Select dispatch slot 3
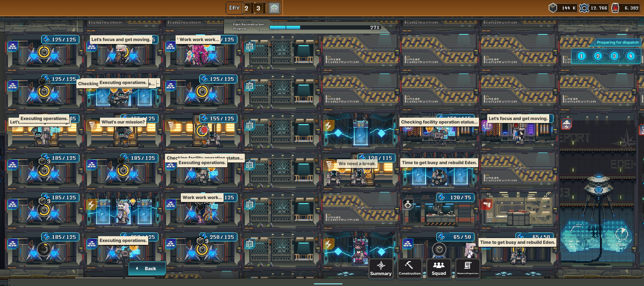The height and width of the screenshot is (286, 644). coord(614,56)
